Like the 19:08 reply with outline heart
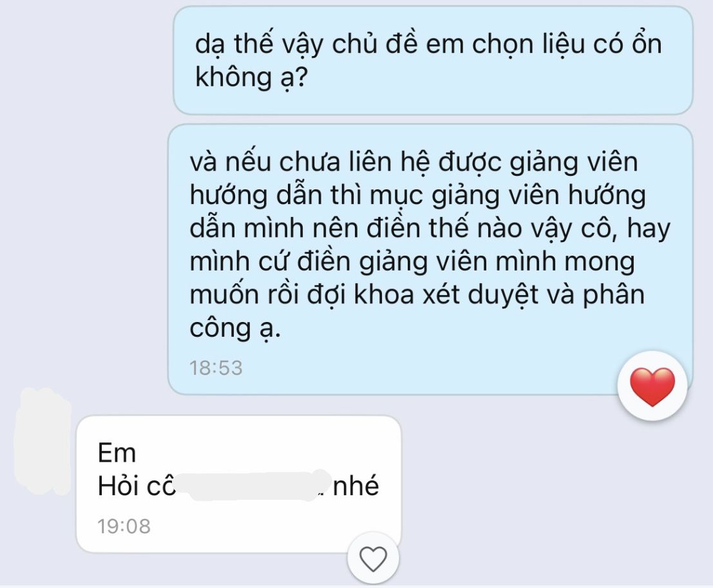This screenshot has height=588, width=713. click(x=374, y=558)
